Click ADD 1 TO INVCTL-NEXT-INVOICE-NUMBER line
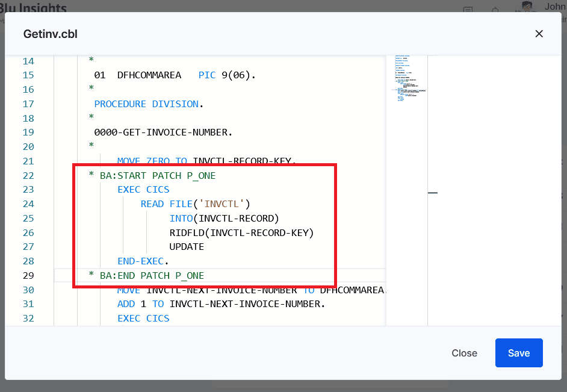Screen dimensions: 567x392 [x=221, y=304]
